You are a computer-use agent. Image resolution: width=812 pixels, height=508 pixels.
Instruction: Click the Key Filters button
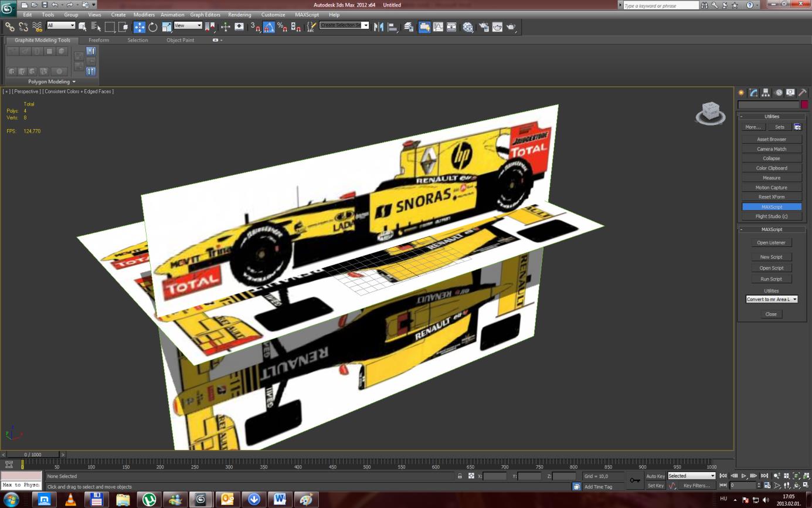point(697,486)
